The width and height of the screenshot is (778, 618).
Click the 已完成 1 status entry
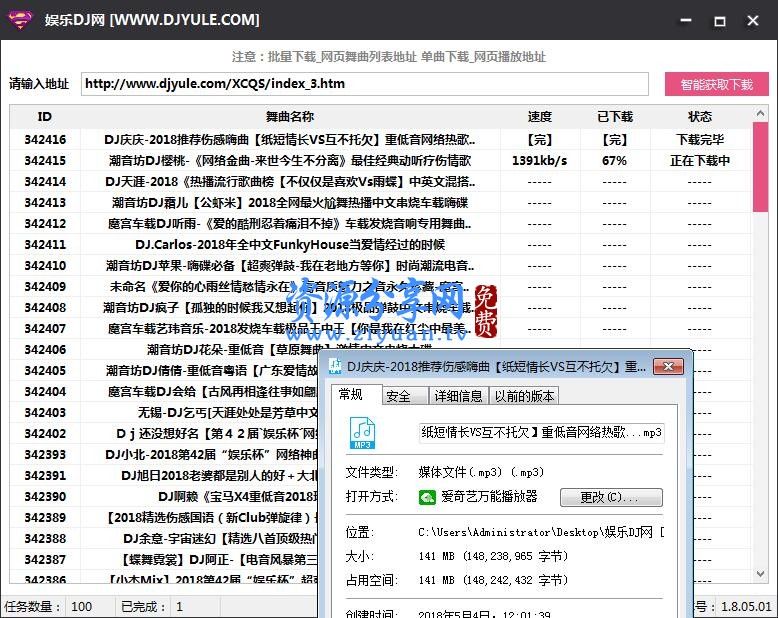click(x=152, y=607)
